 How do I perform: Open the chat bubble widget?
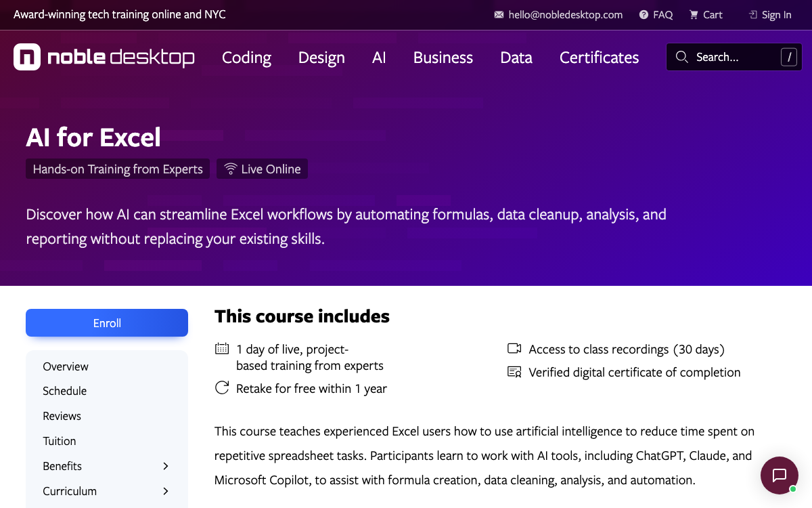(x=780, y=475)
